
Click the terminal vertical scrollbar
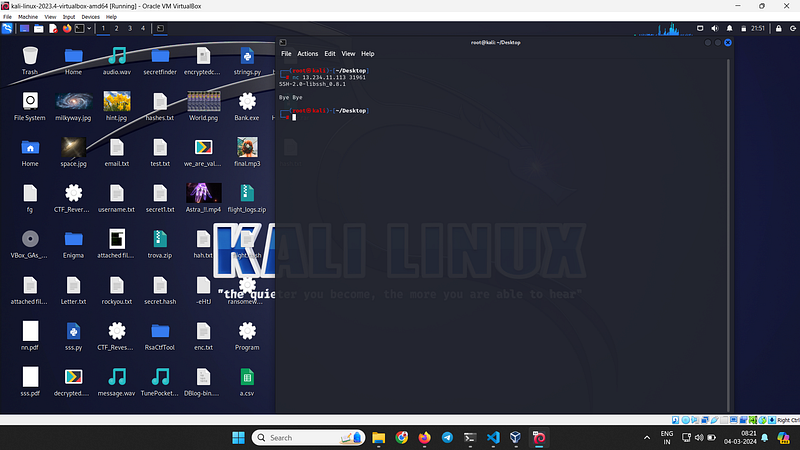728,235
